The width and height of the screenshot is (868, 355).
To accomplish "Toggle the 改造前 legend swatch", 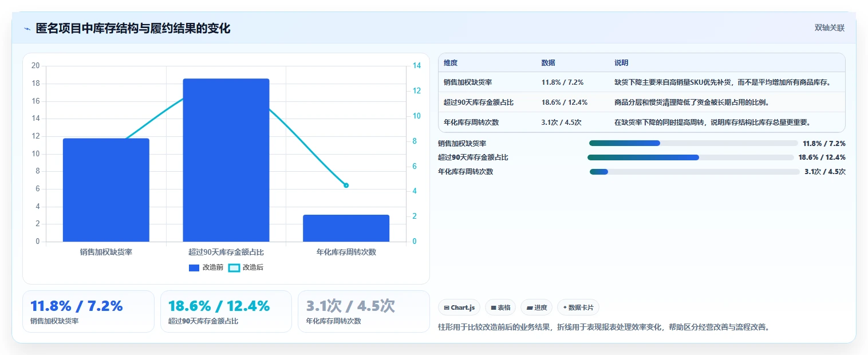I will click(194, 267).
